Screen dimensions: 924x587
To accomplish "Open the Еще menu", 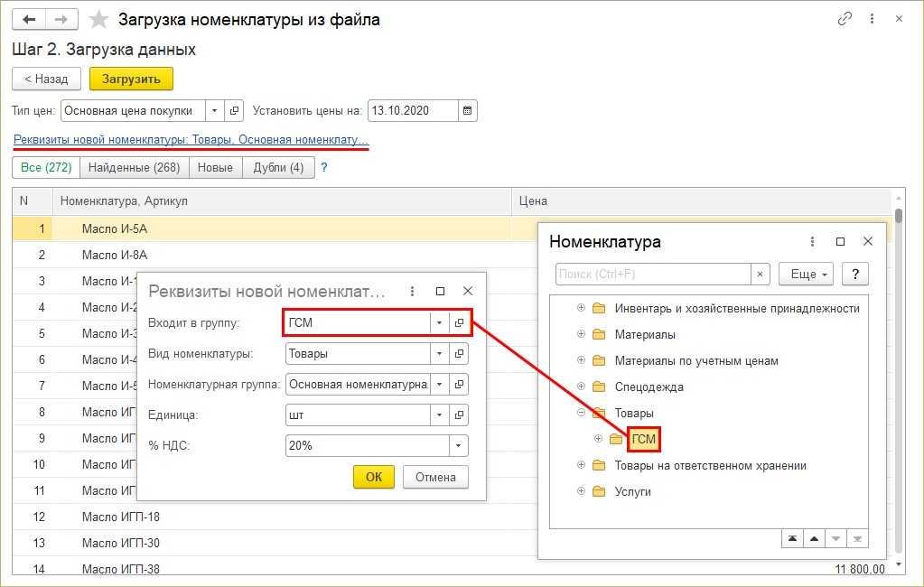I will [809, 274].
